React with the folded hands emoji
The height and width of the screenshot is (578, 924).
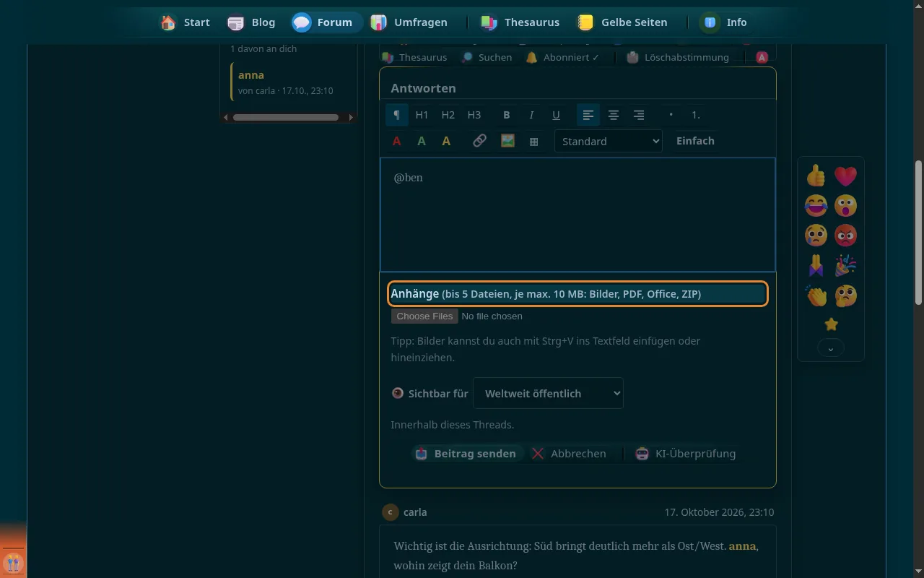point(816,265)
